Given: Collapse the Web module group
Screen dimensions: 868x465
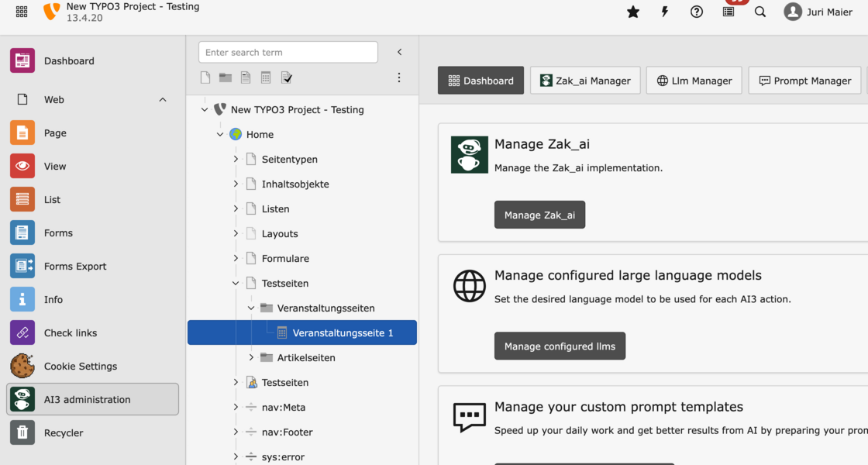Looking at the screenshot, I should coord(163,99).
